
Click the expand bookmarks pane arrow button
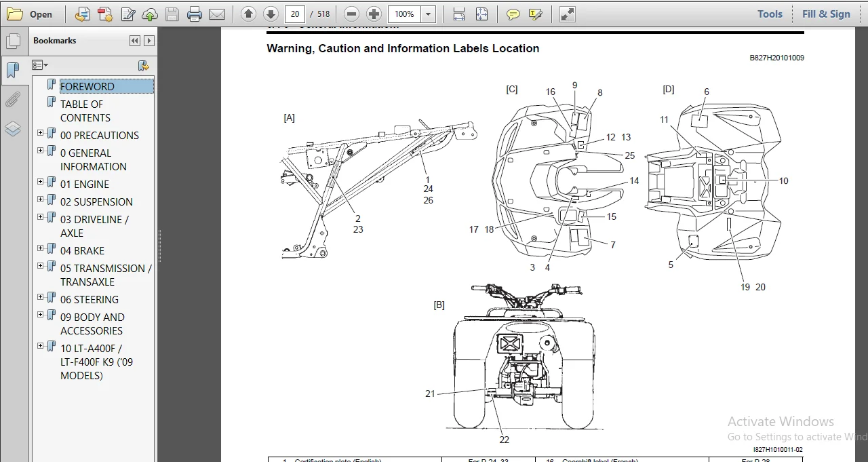[x=149, y=41]
